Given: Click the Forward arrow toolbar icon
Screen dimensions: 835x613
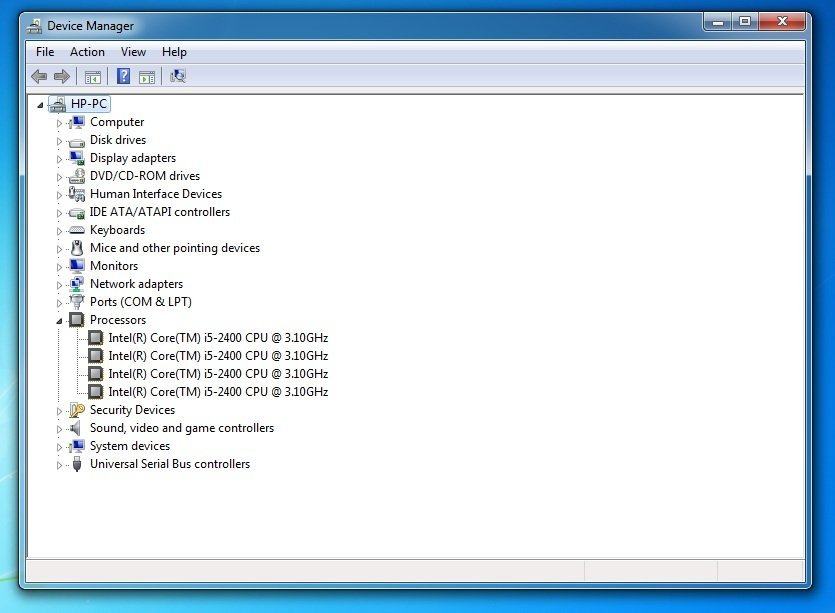Looking at the screenshot, I should coord(62,77).
